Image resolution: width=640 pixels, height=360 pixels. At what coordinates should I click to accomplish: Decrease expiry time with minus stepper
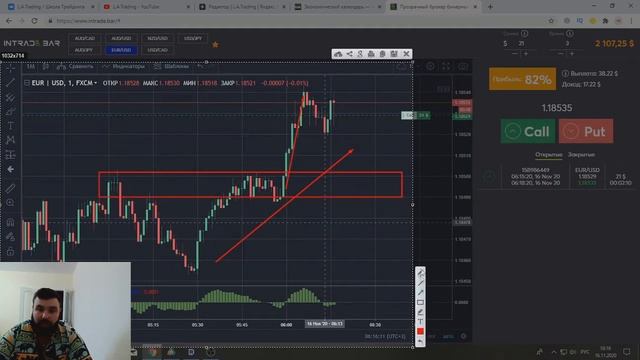pyautogui.click(x=561, y=53)
